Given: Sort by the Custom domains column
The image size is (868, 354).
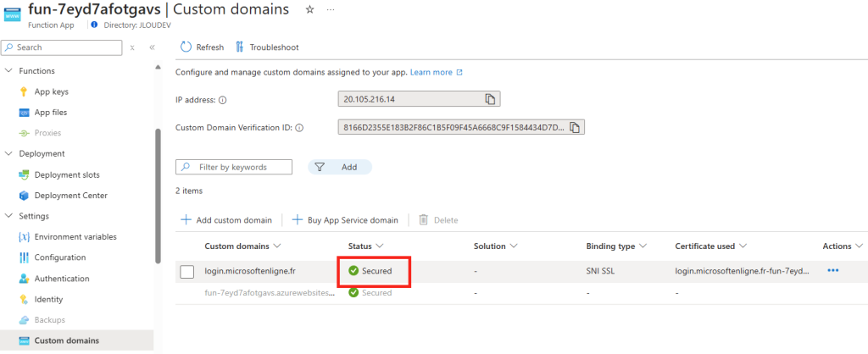Looking at the screenshot, I should [x=243, y=246].
